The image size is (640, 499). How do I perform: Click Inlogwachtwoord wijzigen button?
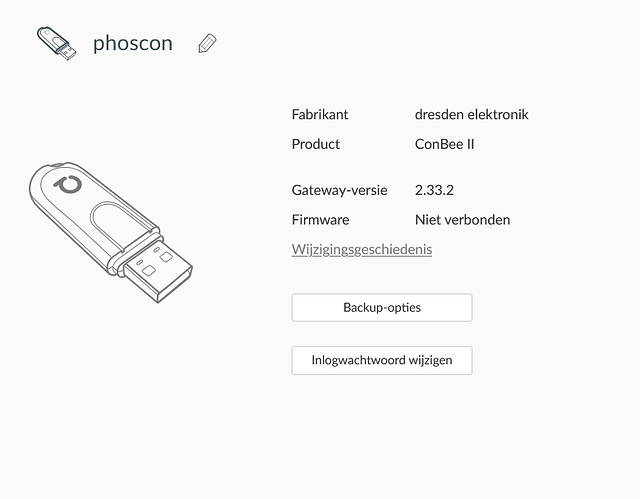click(382, 360)
